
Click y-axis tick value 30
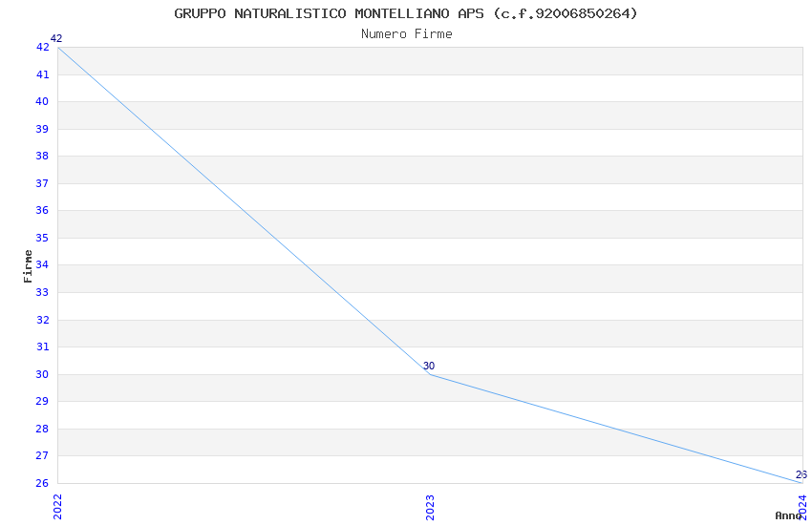click(x=42, y=374)
